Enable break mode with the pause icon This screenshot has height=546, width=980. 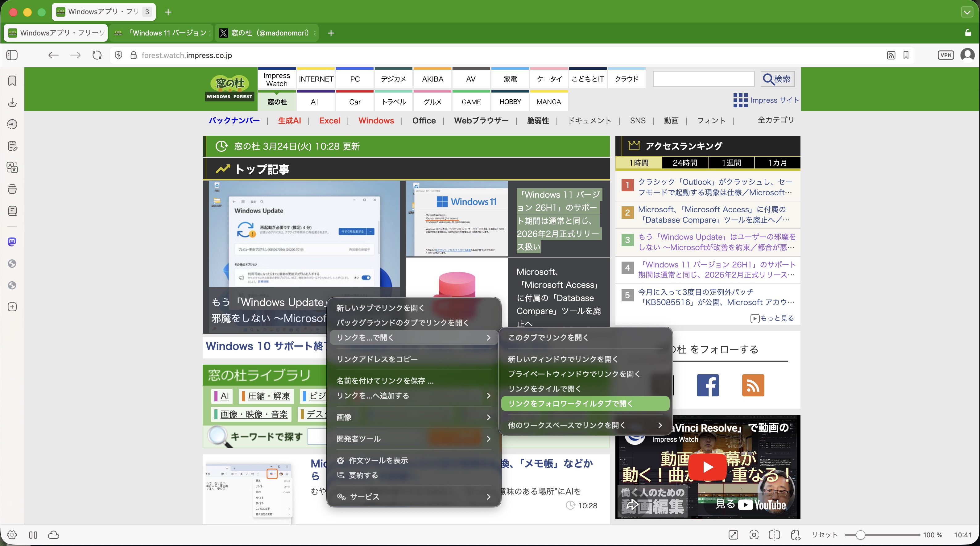click(33, 535)
